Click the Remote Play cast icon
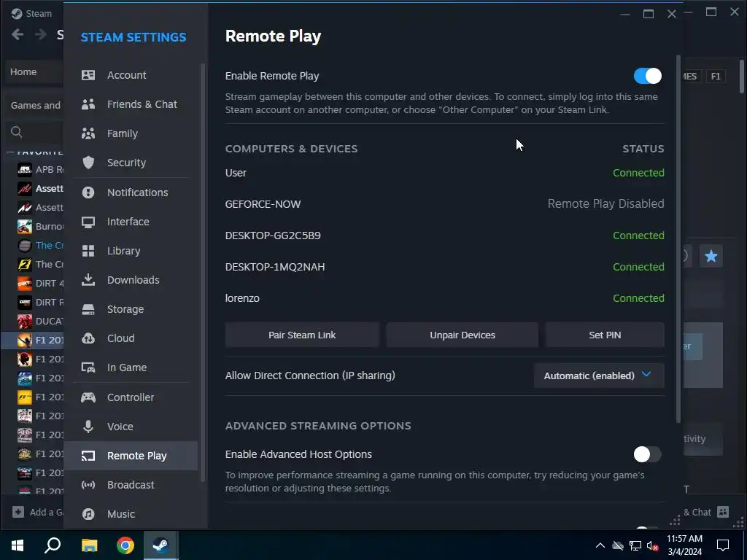Image resolution: width=747 pixels, height=560 pixels. click(x=88, y=456)
